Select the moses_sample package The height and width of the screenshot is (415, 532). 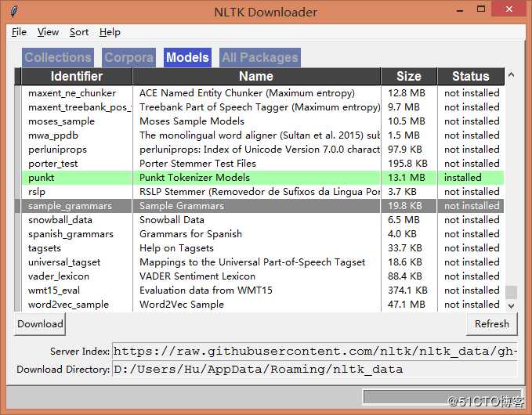pos(61,121)
